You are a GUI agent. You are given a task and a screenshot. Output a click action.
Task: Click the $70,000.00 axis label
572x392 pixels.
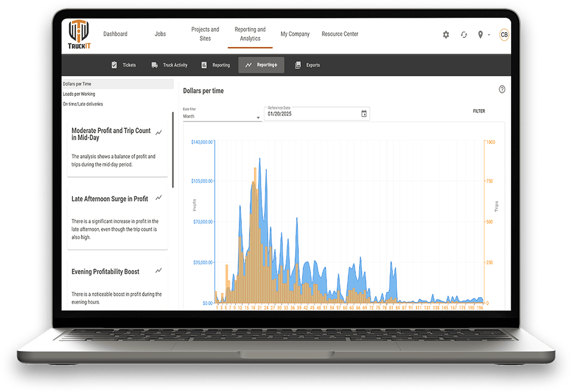point(203,222)
